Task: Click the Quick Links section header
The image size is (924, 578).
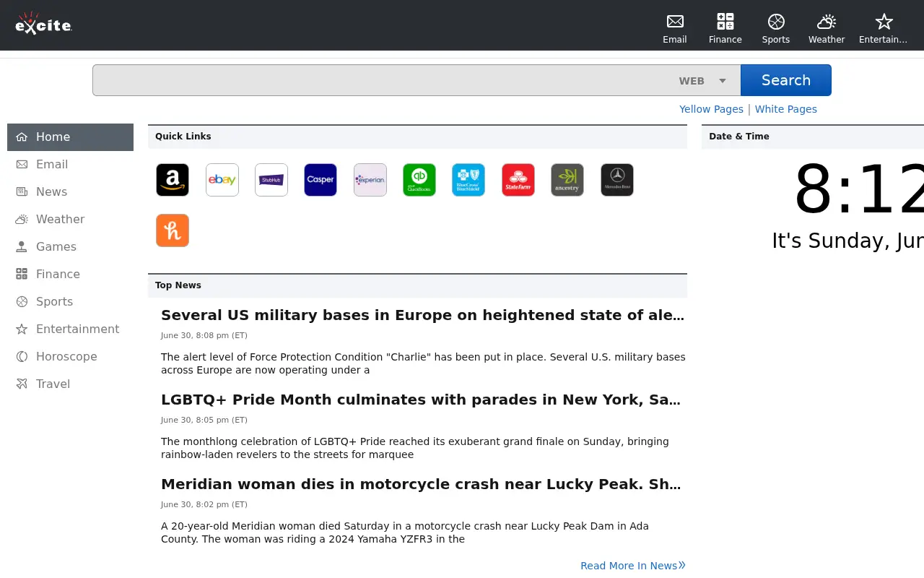Action: [x=417, y=137]
